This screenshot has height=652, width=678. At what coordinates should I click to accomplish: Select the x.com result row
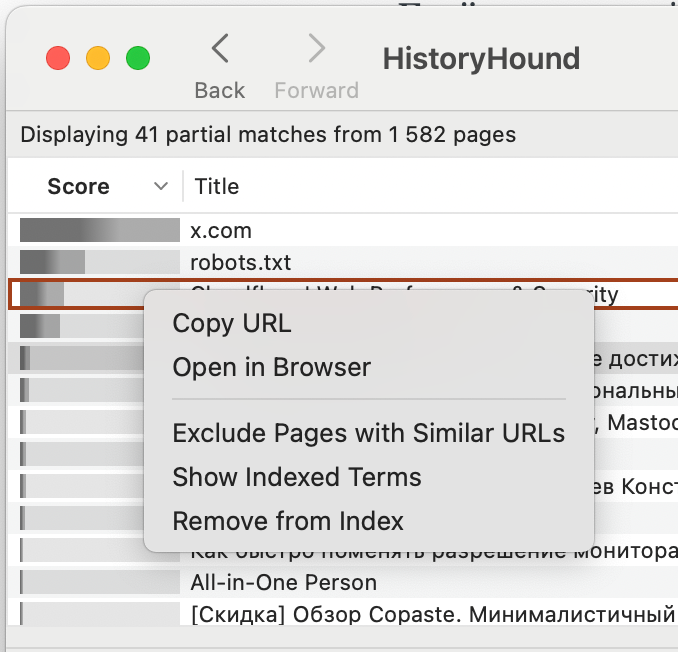click(343, 230)
